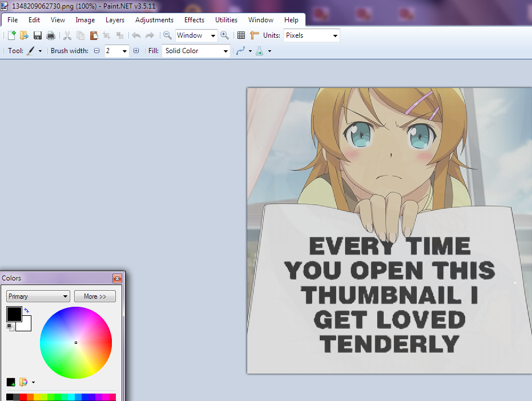Swap primary and secondary colors arrow
Screen dimensions: 532x401
(x=27, y=310)
